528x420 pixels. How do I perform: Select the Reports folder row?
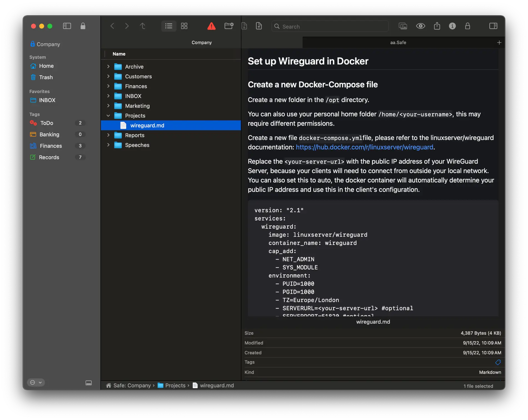171,135
